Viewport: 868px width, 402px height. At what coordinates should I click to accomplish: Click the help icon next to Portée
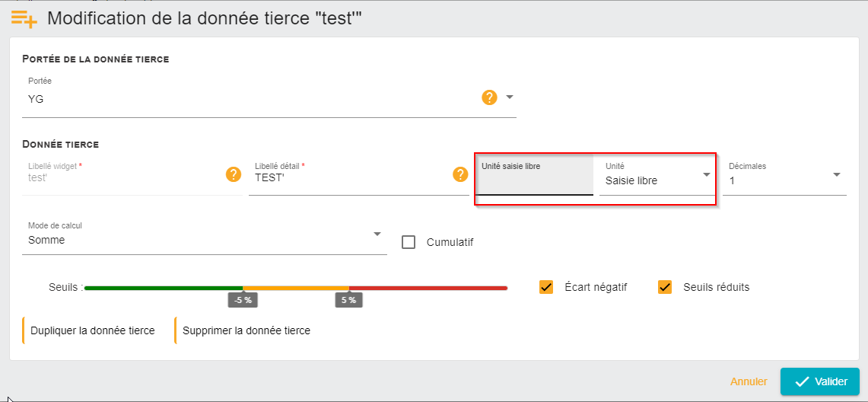coord(489,97)
